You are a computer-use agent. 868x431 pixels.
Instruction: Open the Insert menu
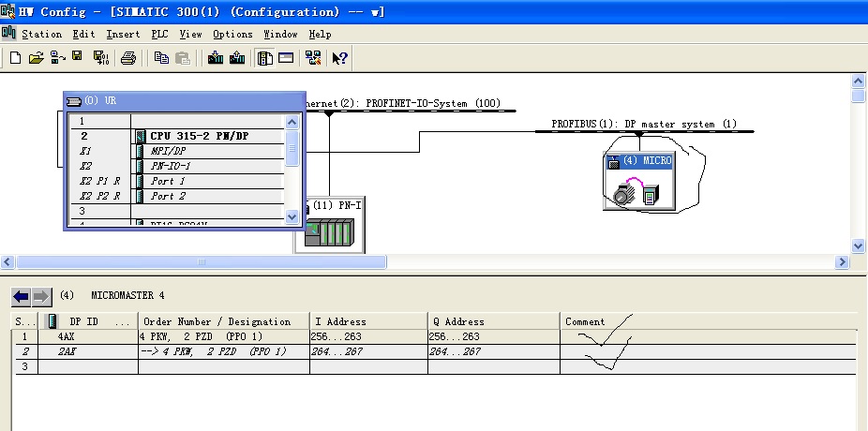point(123,34)
